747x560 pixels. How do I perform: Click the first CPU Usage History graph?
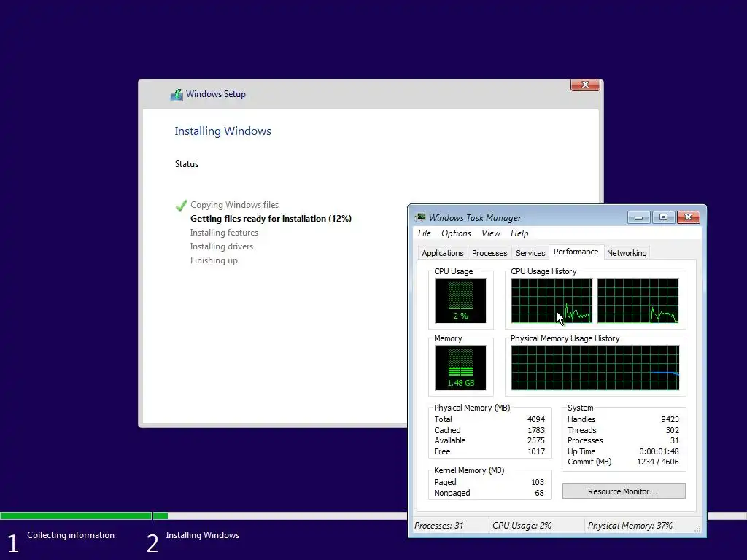coord(551,301)
